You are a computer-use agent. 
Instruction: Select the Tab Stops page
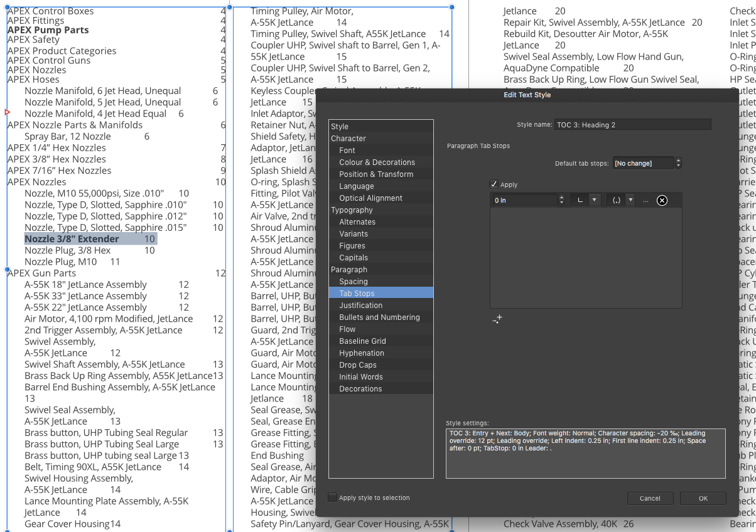[381, 294]
